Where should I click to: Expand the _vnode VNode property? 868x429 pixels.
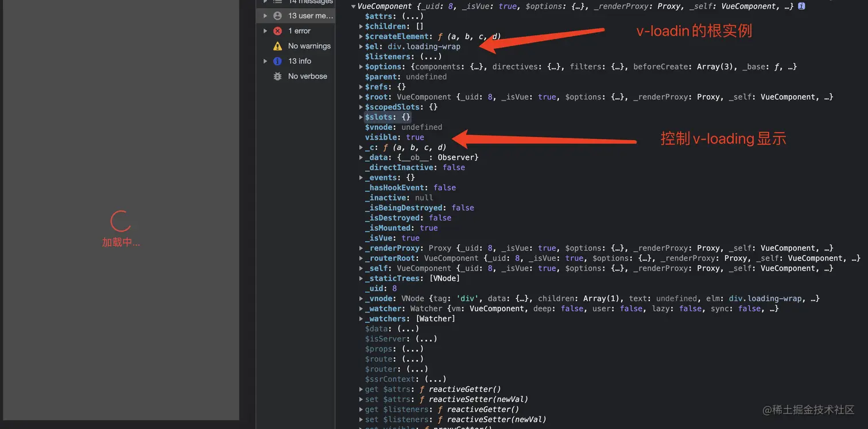point(361,299)
